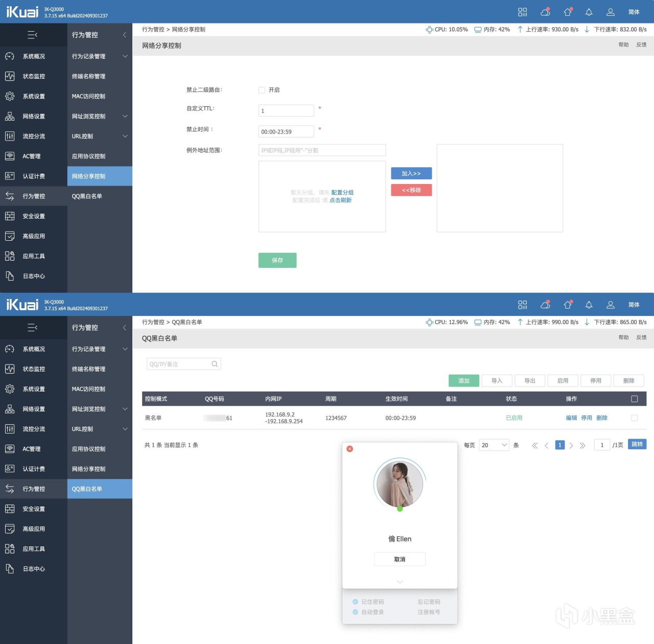
Task: Close the QQ login popup with red X
Action: [x=349, y=449]
